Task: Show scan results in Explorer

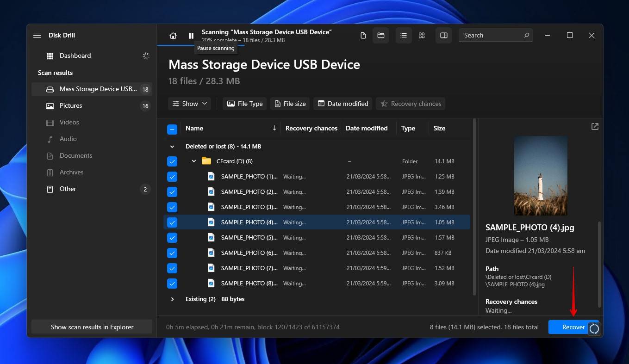Action: pos(92,327)
